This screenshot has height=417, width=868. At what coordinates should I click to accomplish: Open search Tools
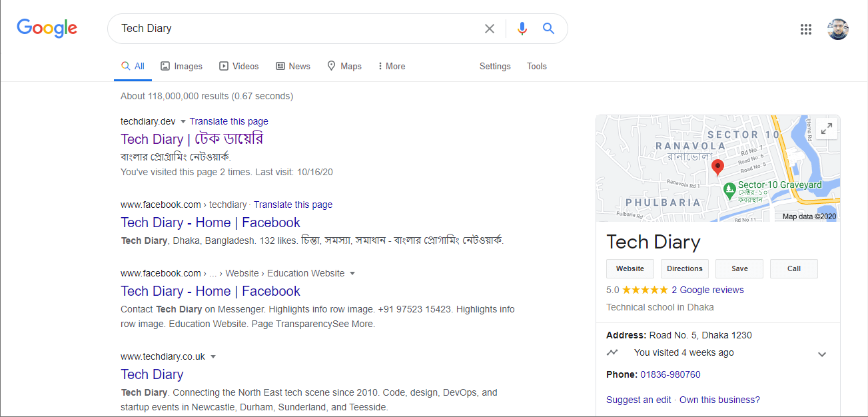[536, 66]
